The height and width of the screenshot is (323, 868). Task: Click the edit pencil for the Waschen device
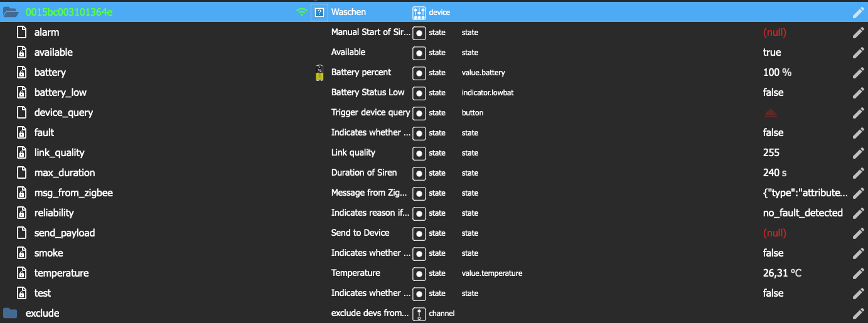[858, 13]
